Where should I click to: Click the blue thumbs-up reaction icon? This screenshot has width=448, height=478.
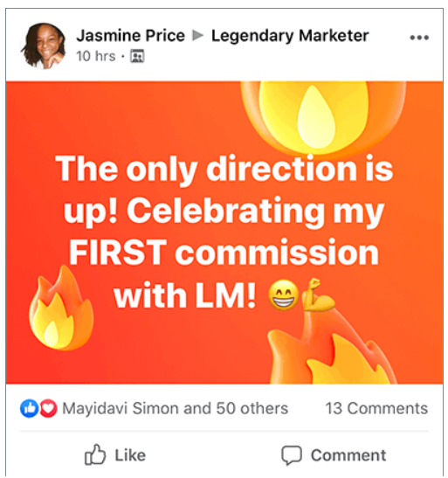(29, 408)
